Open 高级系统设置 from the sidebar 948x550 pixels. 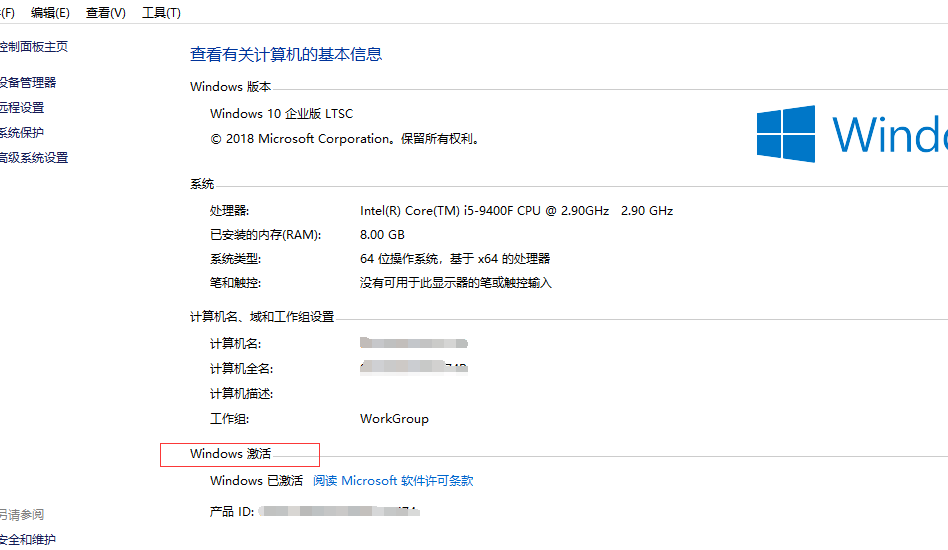(34, 158)
